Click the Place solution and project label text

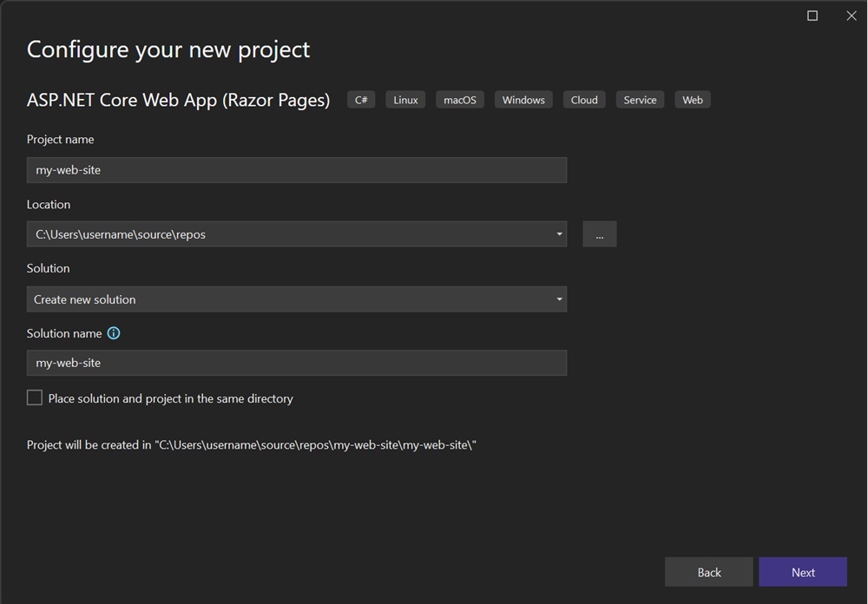pyautogui.click(x=170, y=398)
